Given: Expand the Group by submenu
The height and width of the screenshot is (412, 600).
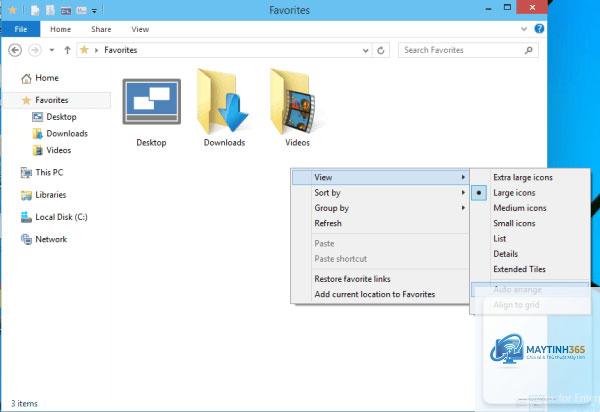Looking at the screenshot, I should (380, 208).
